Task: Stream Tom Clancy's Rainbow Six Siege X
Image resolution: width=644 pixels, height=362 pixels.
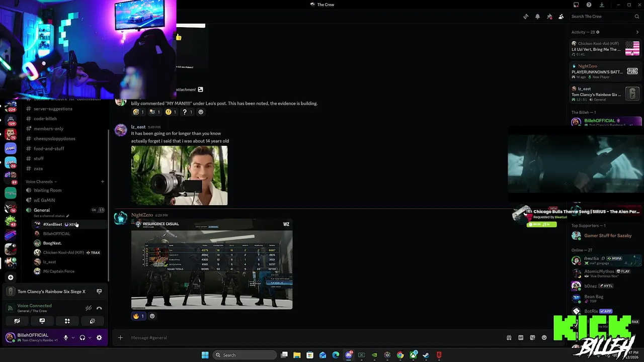Action: [99, 292]
